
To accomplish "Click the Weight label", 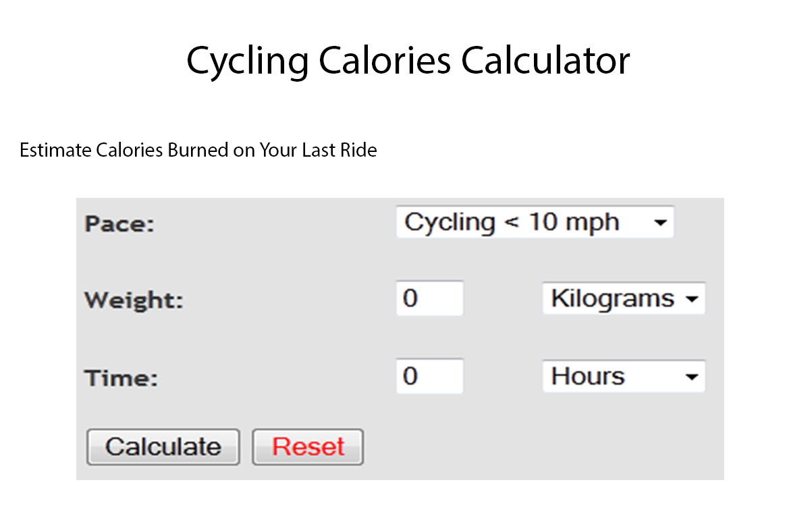I will click(133, 300).
